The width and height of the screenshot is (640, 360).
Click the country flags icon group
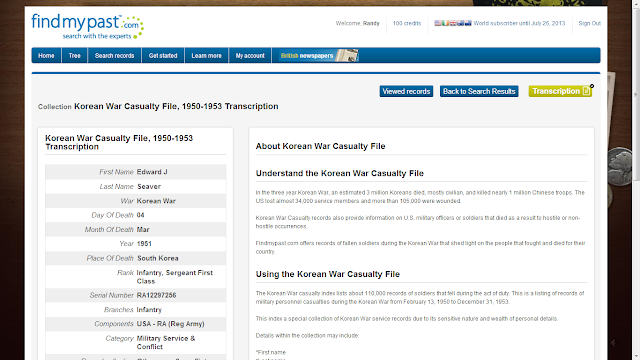pyautogui.click(x=453, y=23)
